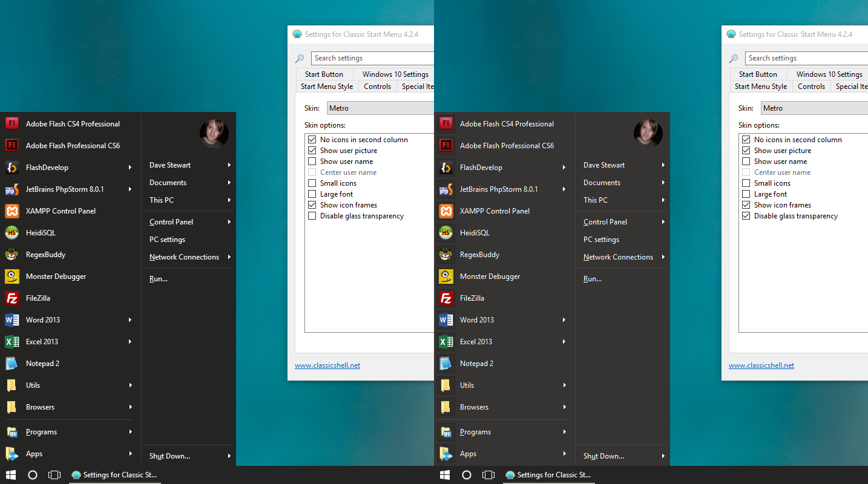
Task: Open Skin dropdown in left settings window
Action: click(380, 108)
